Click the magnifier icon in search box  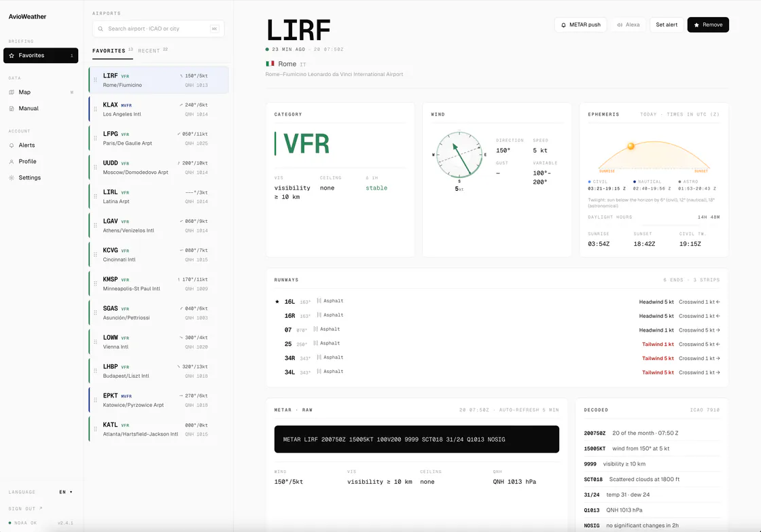[x=101, y=29]
